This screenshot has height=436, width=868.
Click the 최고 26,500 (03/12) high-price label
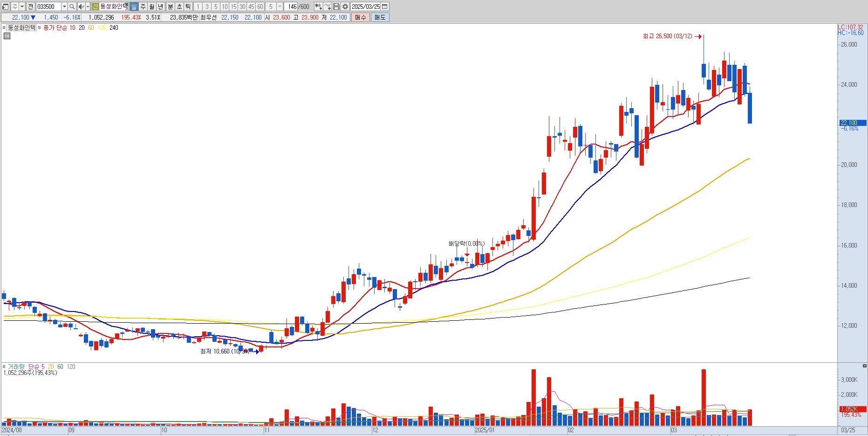(667, 36)
